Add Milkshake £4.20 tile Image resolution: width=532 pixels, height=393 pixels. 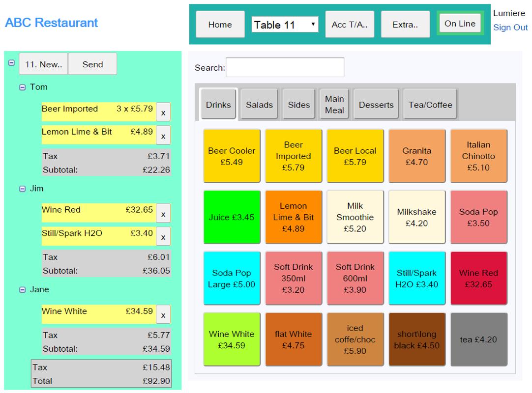417,217
